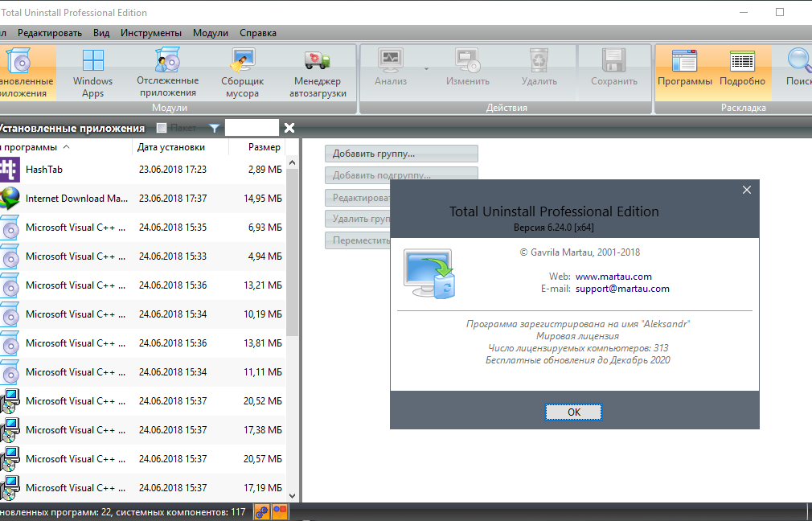Click the Сохранить floppy disk icon
The image size is (812, 521).
[x=614, y=60]
